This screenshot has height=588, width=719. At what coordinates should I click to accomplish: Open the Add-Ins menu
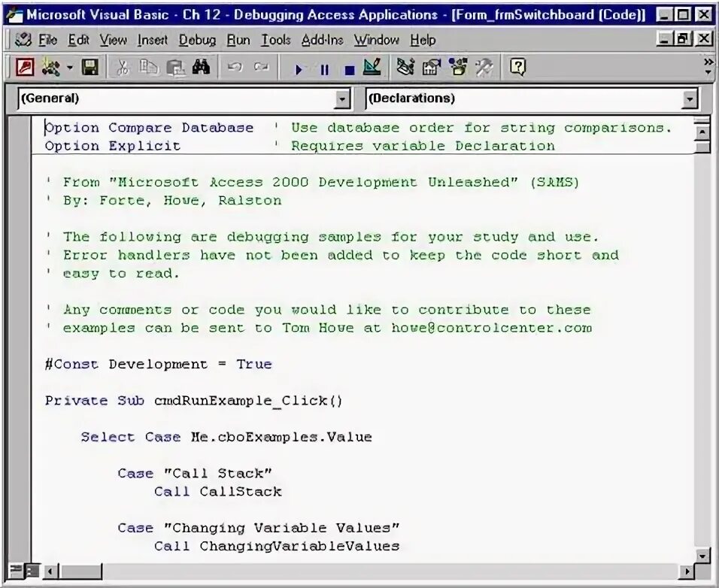click(323, 41)
